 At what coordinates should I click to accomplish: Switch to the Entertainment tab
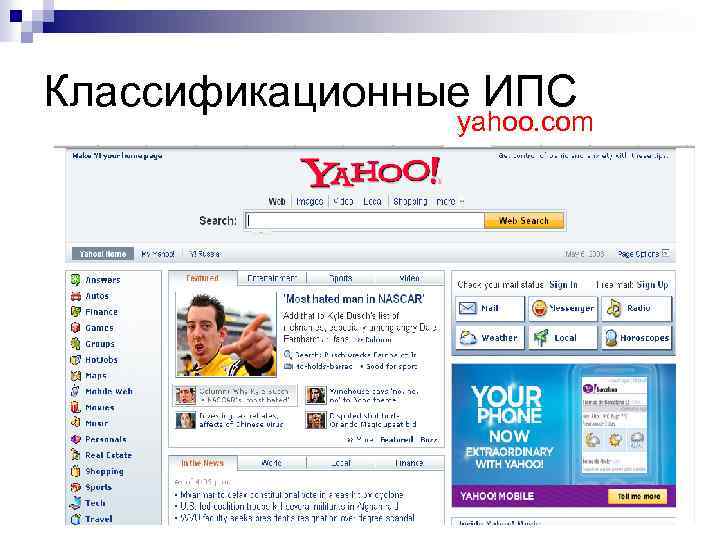click(272, 278)
